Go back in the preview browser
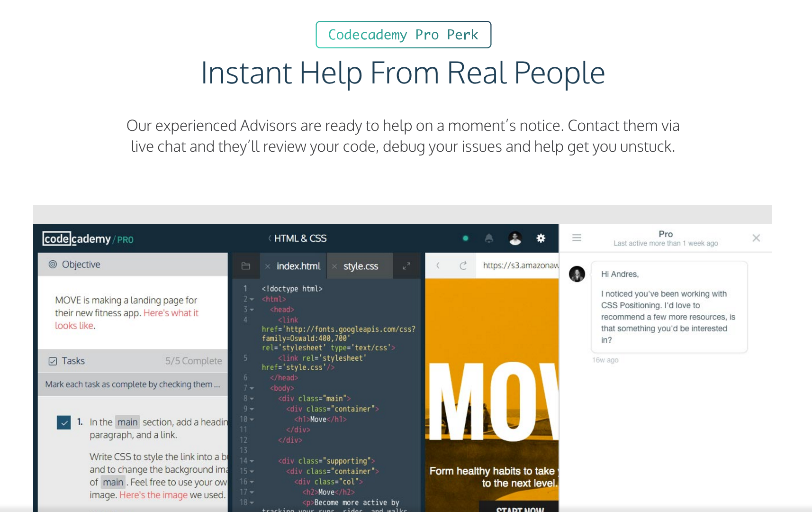The width and height of the screenshot is (812, 512). tap(438, 265)
